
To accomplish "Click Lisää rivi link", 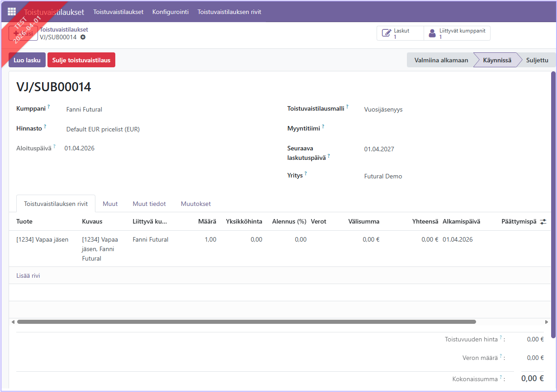I will [28, 275].
